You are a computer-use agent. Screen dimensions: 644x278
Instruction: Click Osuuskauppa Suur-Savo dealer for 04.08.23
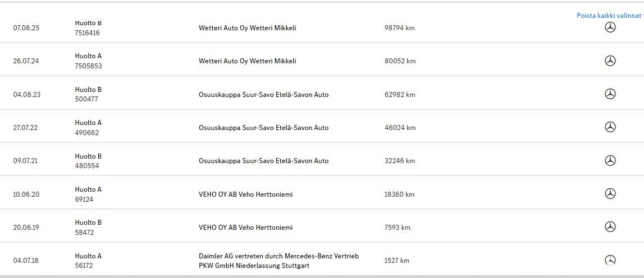263,95
